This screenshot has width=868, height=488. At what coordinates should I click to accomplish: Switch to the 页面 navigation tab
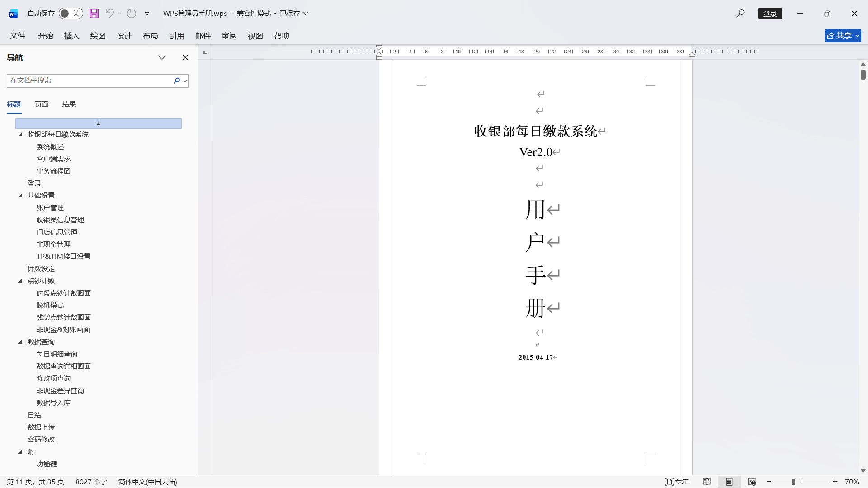click(x=42, y=104)
